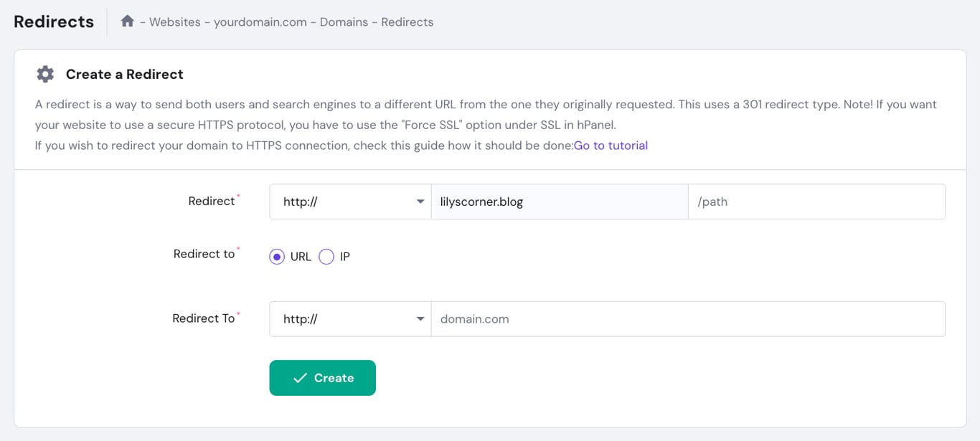The height and width of the screenshot is (441, 980).
Task: Select the URL radio button
Action: 276,256
